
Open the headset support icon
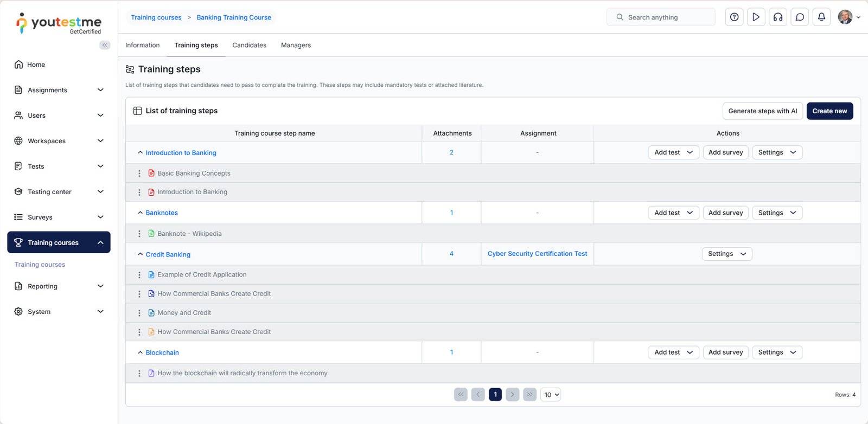778,17
